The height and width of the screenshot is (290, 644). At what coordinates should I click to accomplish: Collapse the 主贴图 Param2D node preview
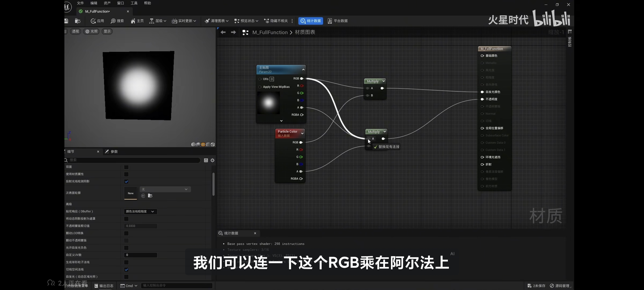(303, 70)
